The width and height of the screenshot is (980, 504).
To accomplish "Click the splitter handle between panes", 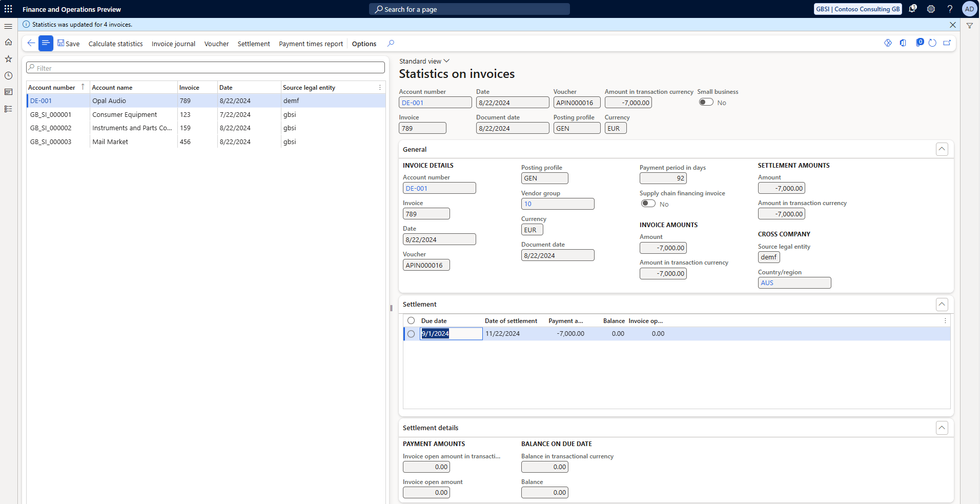I will [x=391, y=308].
